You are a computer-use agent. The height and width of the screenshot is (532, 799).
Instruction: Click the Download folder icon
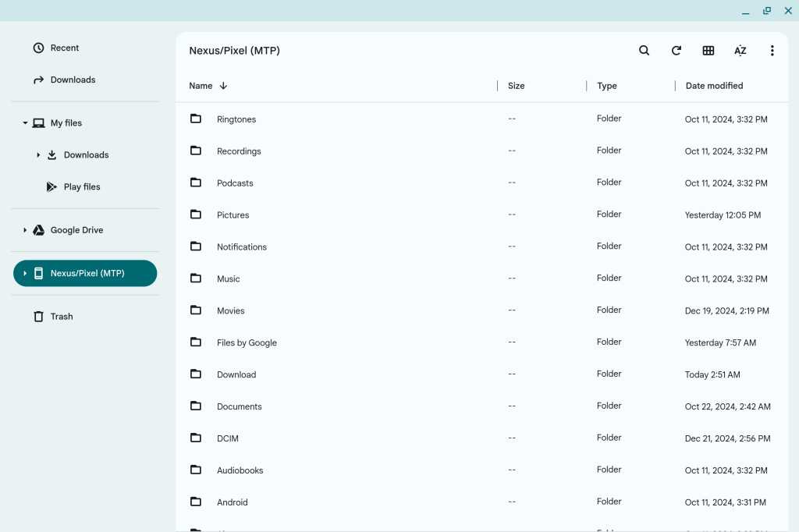click(196, 374)
